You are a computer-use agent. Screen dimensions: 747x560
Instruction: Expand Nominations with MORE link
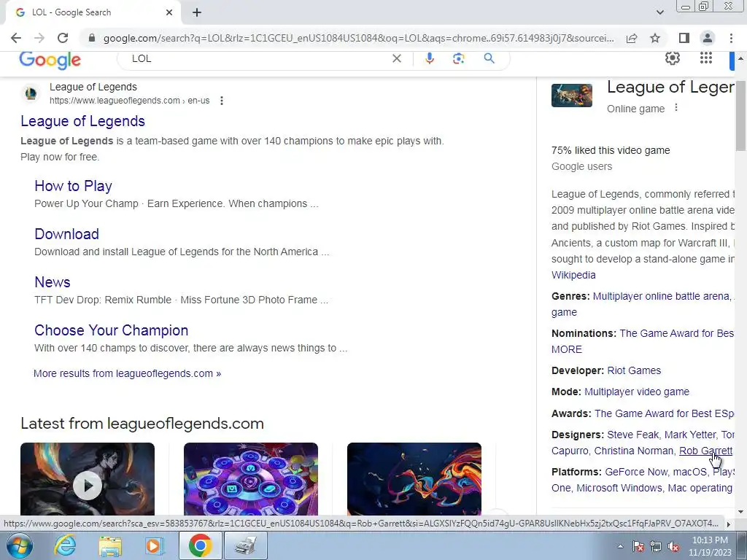567,349
